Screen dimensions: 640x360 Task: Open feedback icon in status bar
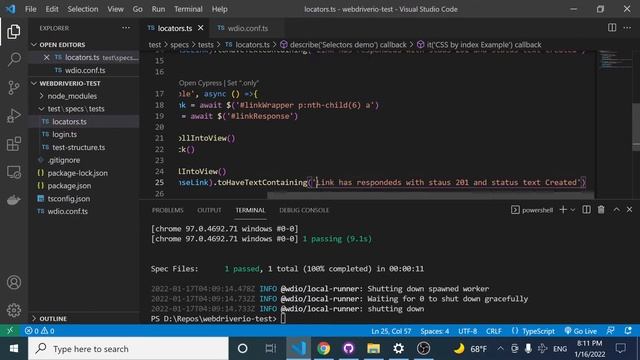pos(610,331)
